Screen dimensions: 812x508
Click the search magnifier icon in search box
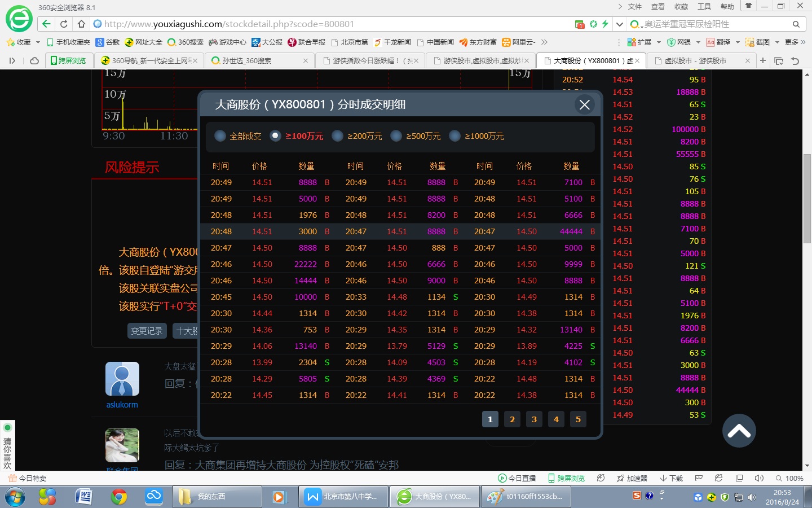[796, 24]
